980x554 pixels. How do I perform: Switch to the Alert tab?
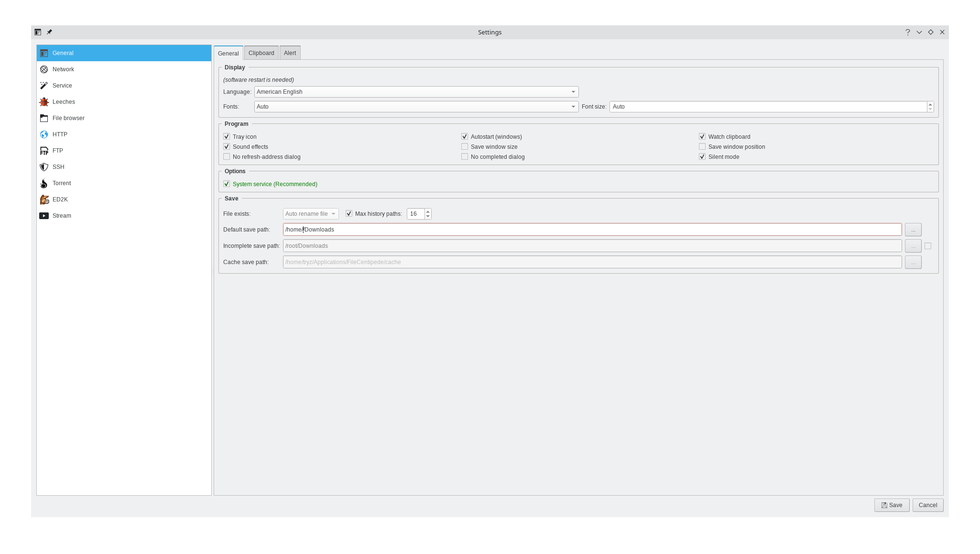click(290, 53)
